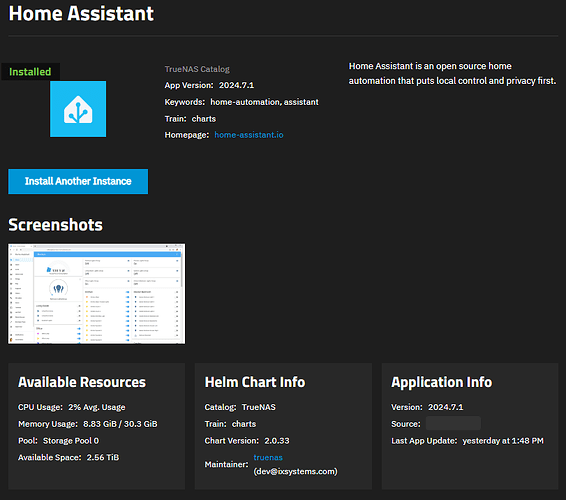The image size is (566, 500).
Task: Click the home-automation, assistant keywords text
Action: coord(265,102)
